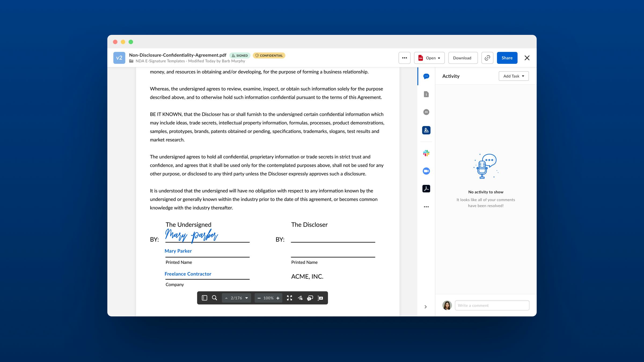Screen dimensions: 644x362
Task: Open the Open-with dropdown button
Action: [429, 58]
